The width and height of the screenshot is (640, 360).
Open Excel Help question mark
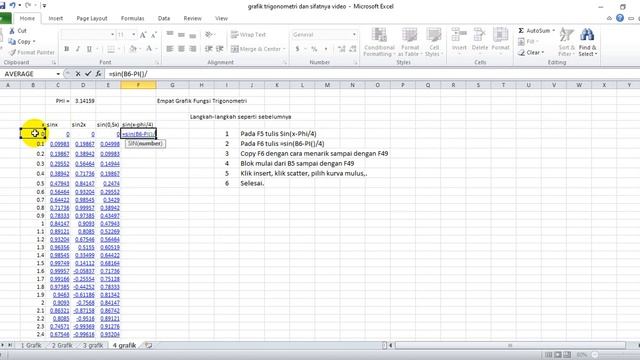pyautogui.click(x=620, y=18)
